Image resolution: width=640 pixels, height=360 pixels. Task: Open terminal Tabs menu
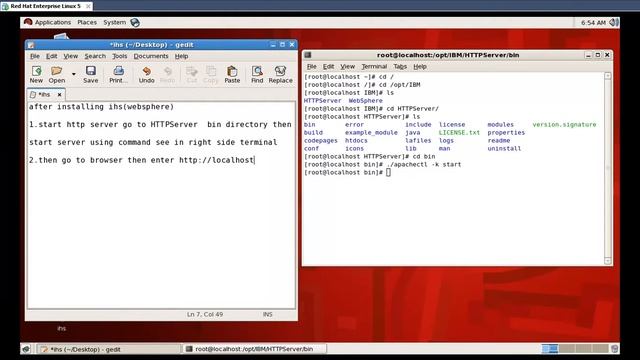coord(400,66)
